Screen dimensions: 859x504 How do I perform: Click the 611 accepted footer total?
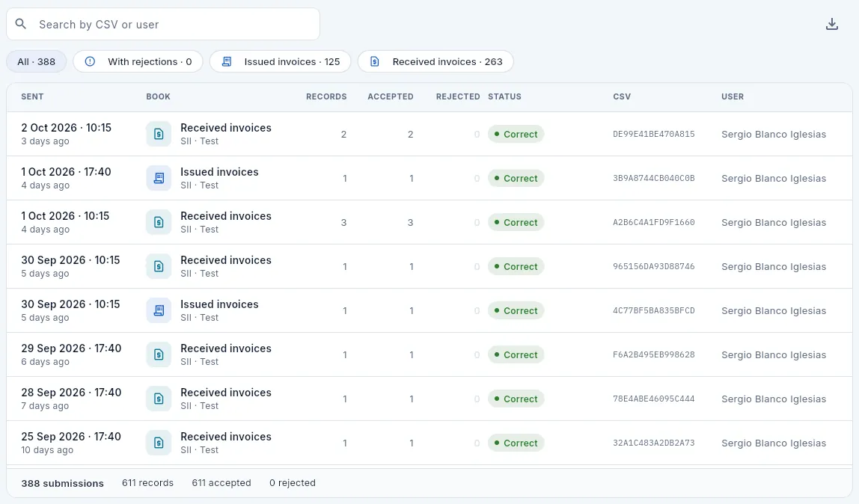(x=221, y=482)
